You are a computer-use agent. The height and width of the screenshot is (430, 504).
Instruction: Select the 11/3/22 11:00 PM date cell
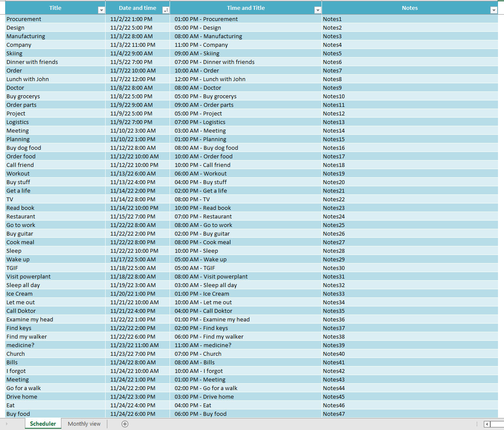(137, 45)
